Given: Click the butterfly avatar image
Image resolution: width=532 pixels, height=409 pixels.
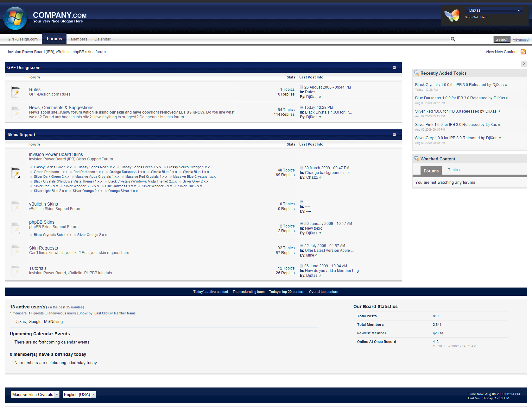Looking at the screenshot, I should coord(452,15).
